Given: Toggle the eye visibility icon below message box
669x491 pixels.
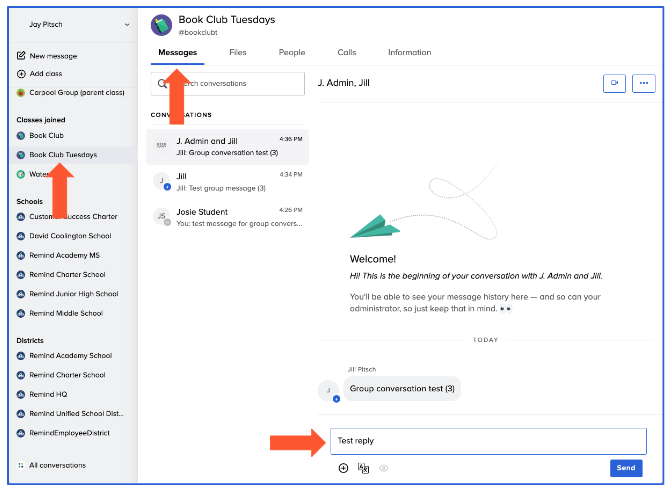Looking at the screenshot, I should pos(384,467).
